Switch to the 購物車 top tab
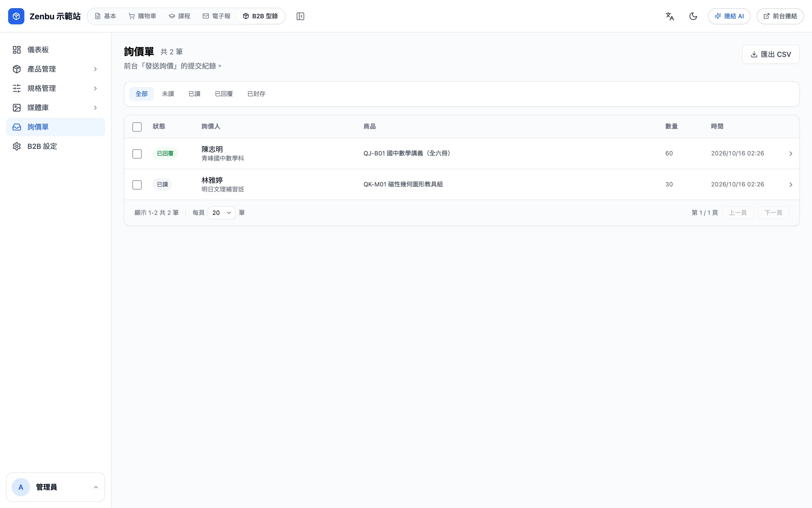Viewport: 812px width, 508px height. click(143, 16)
